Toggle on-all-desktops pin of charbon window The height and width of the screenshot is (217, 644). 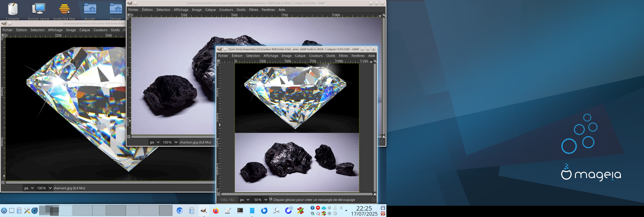pyautogui.click(x=135, y=3)
